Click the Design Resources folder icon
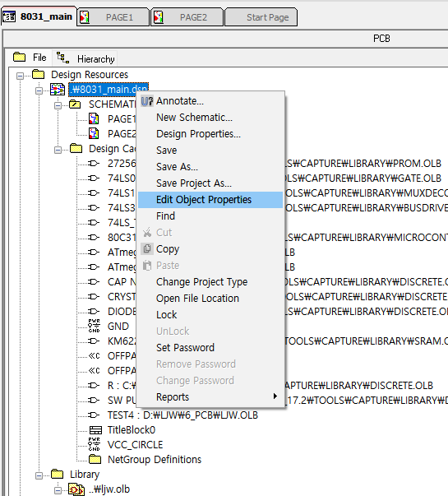 [x=39, y=74]
